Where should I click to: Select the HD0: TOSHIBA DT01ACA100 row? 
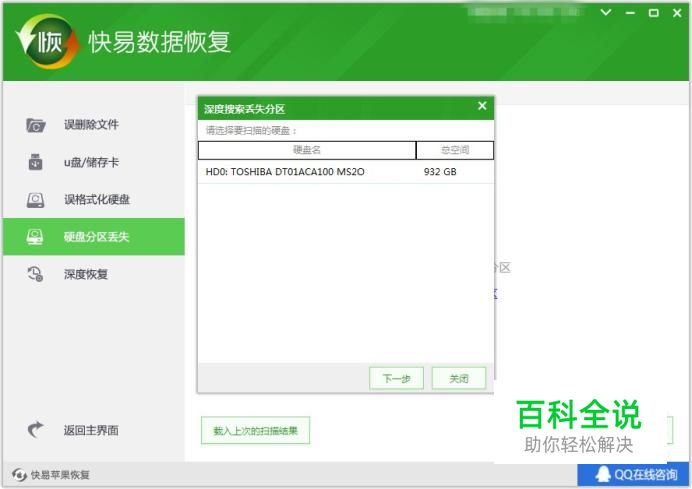coord(346,172)
